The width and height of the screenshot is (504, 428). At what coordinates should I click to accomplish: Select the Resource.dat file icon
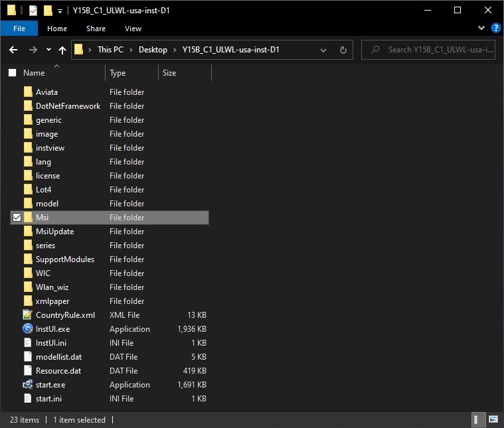click(28, 370)
